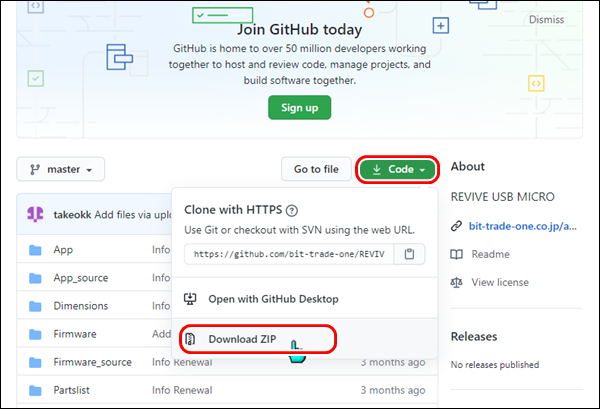Viewport: 600px width, 409px height.
Task: Click the Firmware folder icon
Action: [x=35, y=334]
